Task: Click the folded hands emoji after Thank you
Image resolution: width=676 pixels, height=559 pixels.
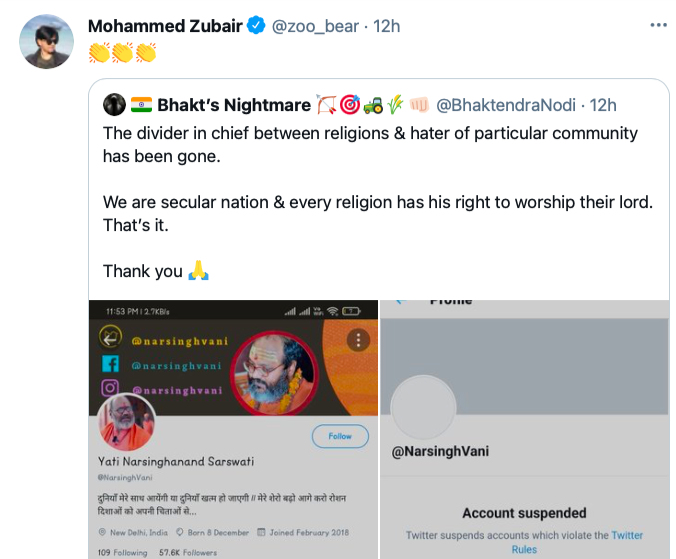Action: click(198, 271)
